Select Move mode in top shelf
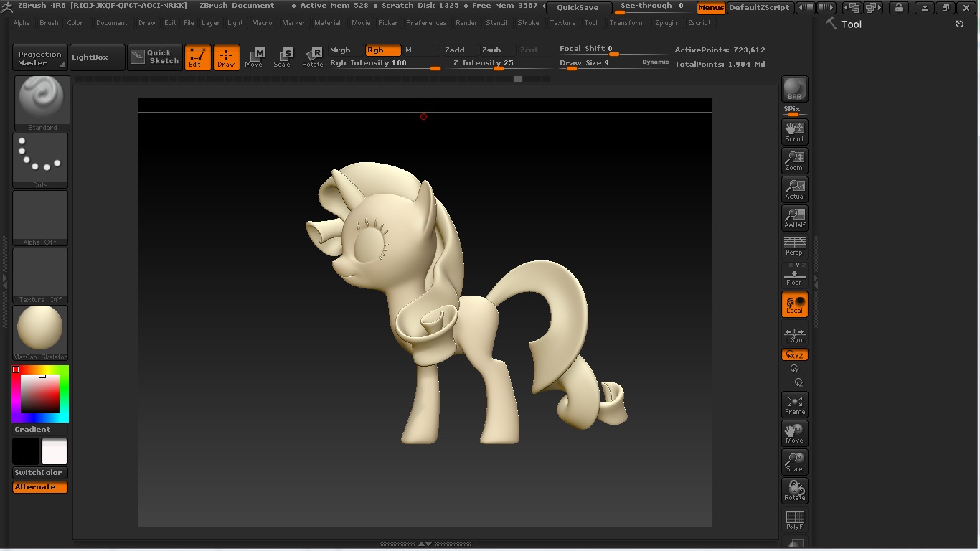This screenshot has width=980, height=551. coord(254,57)
